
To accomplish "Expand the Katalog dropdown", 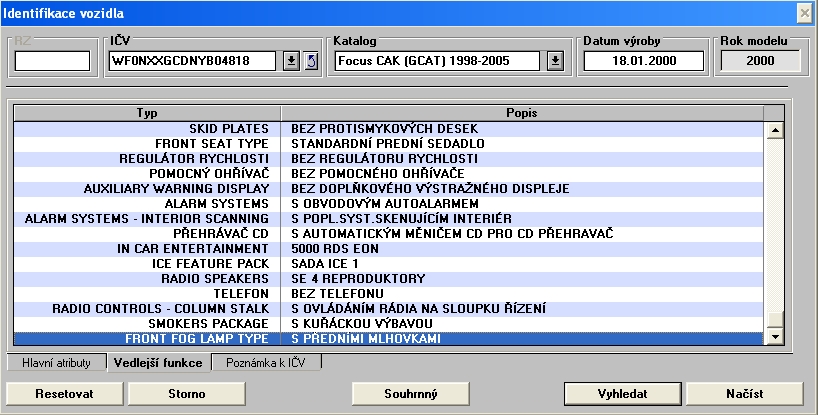I will [556, 61].
